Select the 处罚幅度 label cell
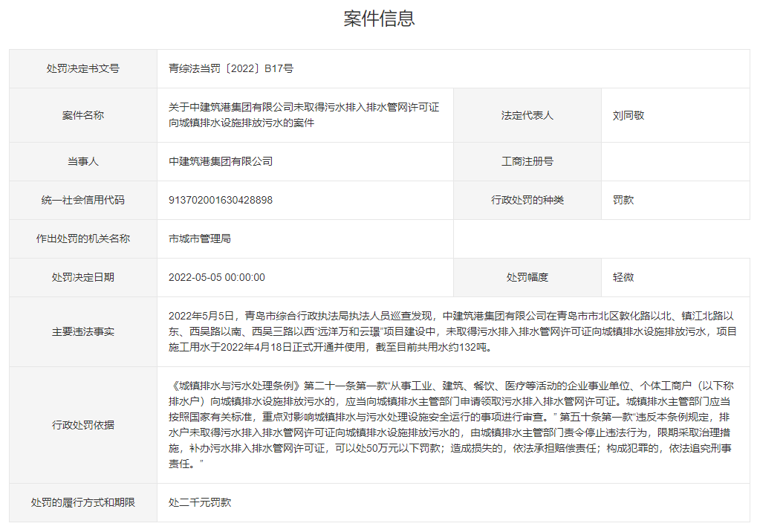This screenshot has height=532, width=760. tap(527, 277)
